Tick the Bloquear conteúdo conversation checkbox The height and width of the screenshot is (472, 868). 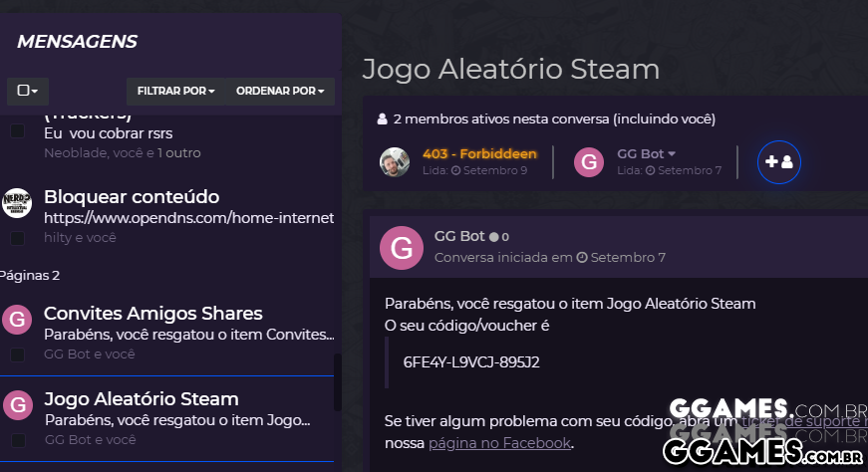17,238
